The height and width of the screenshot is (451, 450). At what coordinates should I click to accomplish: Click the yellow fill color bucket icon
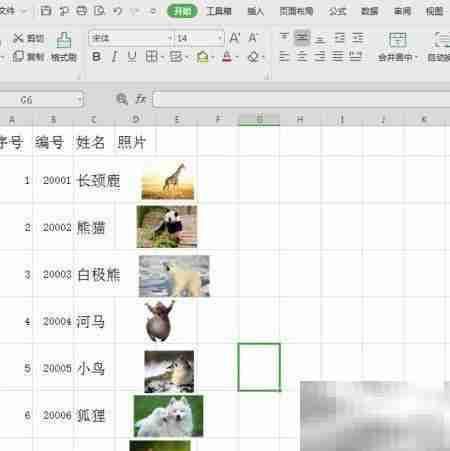point(202,57)
